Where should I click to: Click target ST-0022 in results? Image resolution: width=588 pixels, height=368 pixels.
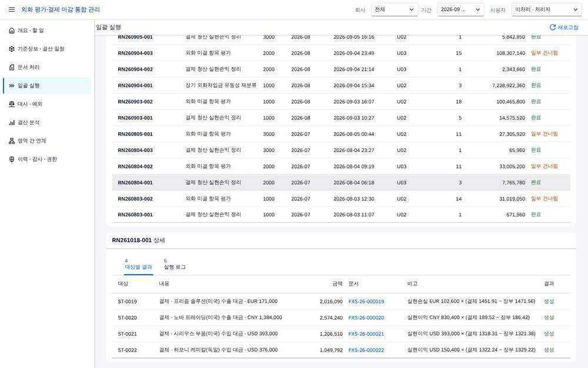click(x=127, y=350)
